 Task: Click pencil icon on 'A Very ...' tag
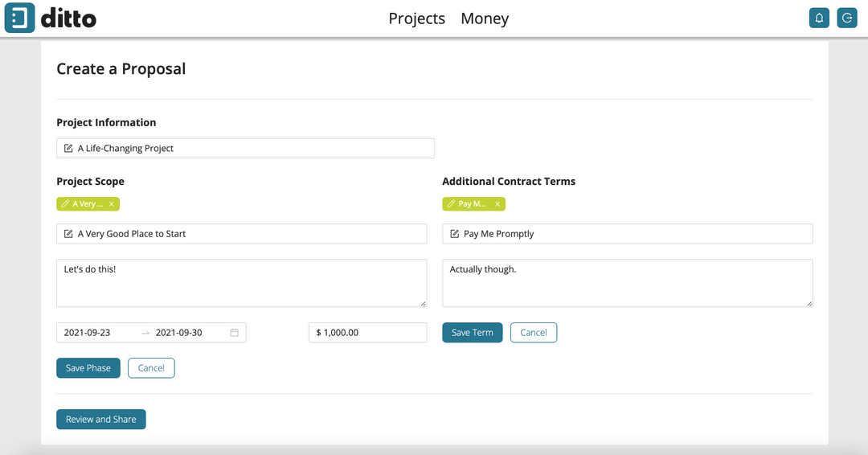66,204
